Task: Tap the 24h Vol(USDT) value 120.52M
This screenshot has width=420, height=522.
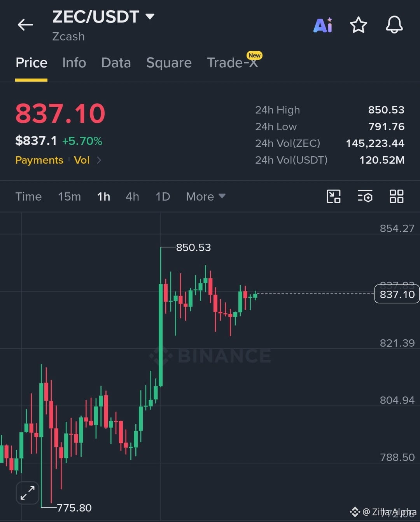Action: pos(382,160)
